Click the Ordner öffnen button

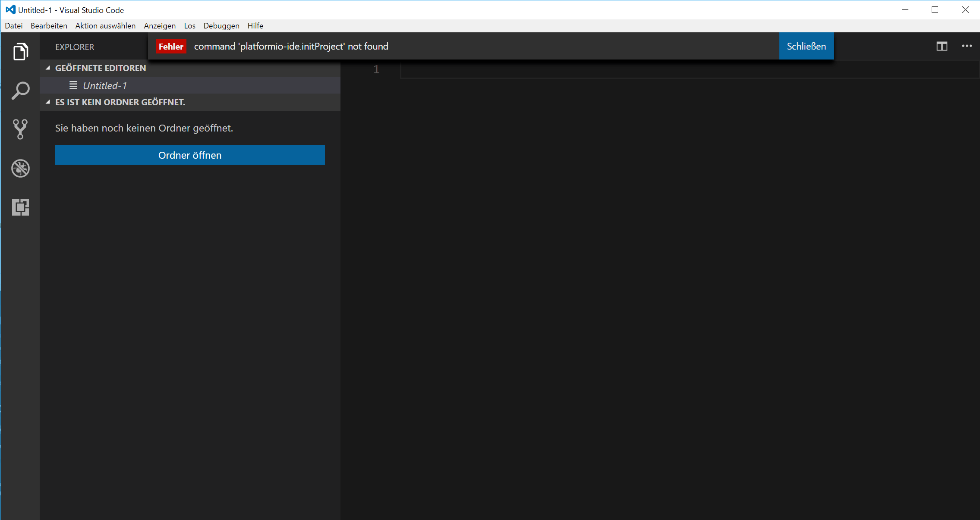click(x=190, y=155)
